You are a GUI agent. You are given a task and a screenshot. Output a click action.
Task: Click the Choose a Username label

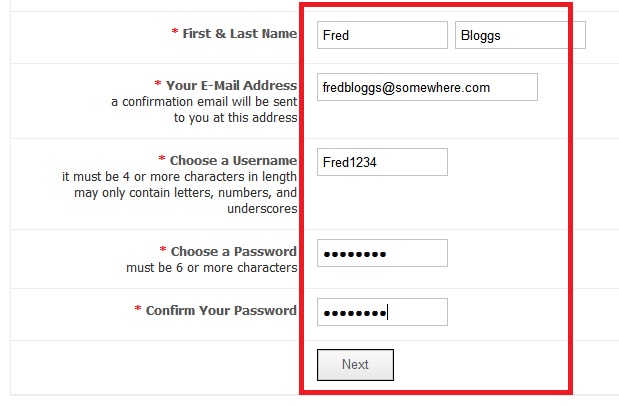233,160
